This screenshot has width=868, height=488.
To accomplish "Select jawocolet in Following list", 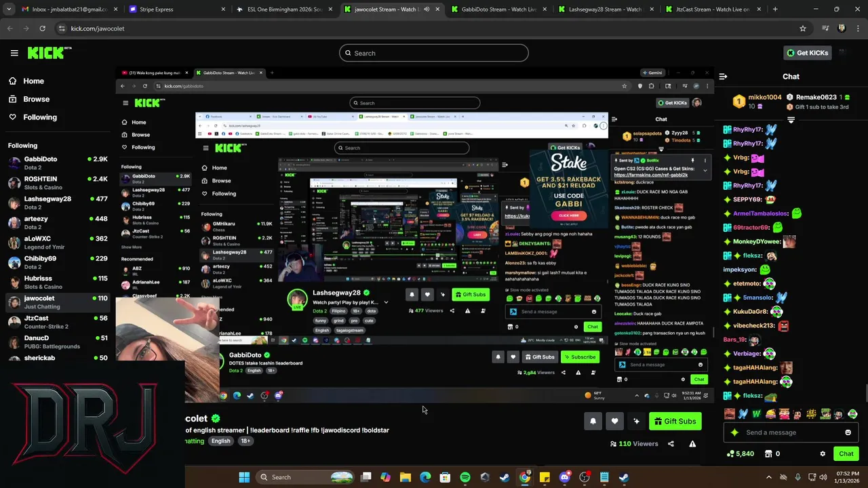I will coord(58,302).
